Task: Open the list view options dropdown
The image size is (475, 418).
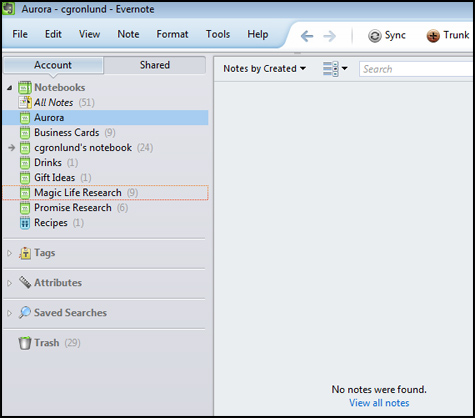Action: tap(335, 69)
